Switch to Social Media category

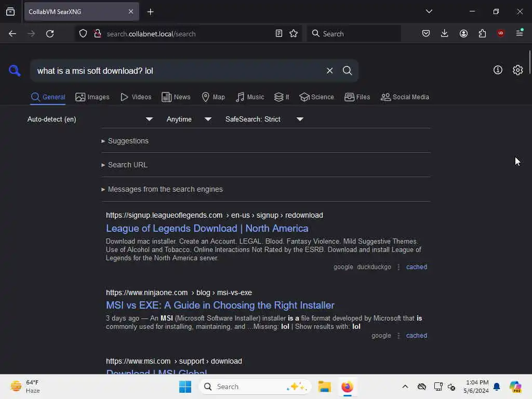(405, 97)
